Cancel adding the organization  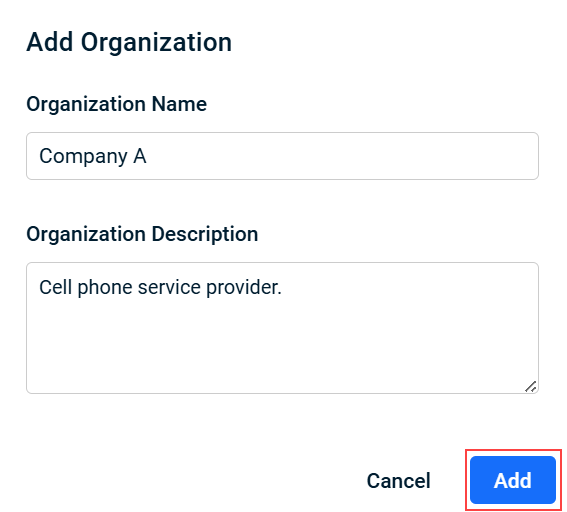398,481
